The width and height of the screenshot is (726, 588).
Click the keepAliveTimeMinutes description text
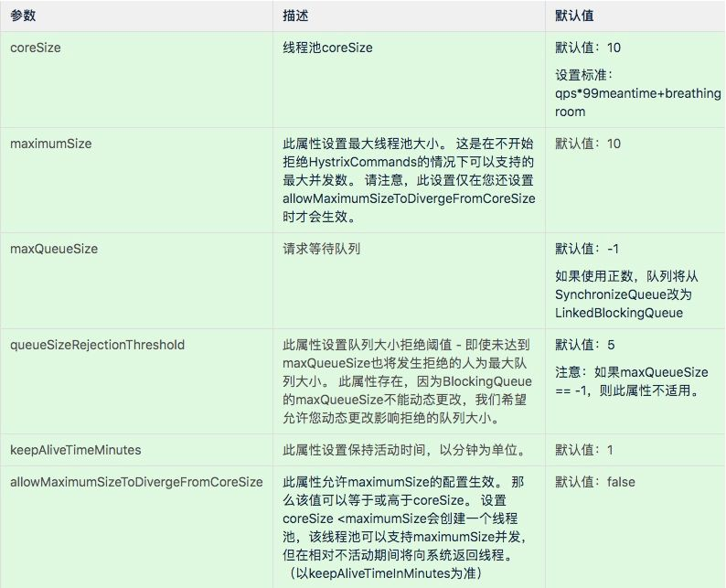(x=406, y=450)
